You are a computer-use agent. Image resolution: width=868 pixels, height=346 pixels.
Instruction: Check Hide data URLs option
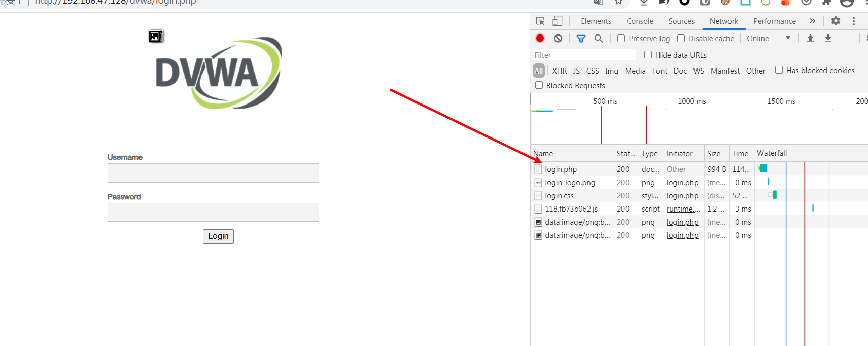[x=648, y=55]
